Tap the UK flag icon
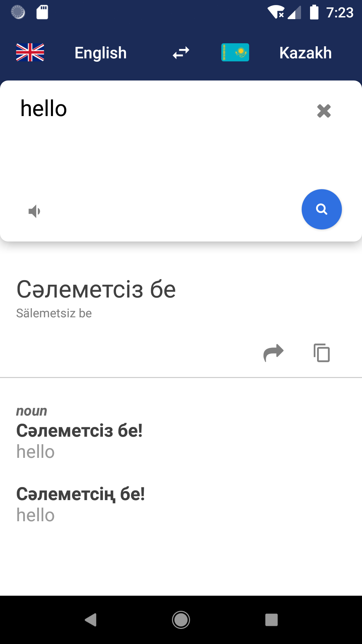Image resolution: width=362 pixels, height=644 pixels. pyautogui.click(x=30, y=53)
